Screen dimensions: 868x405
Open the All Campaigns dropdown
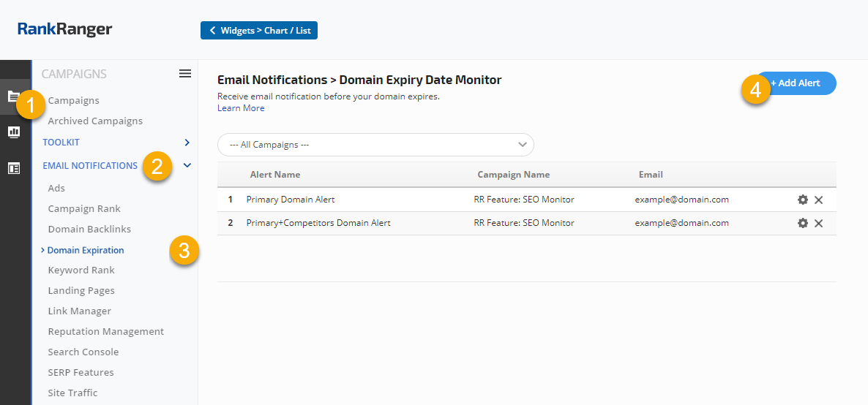[x=375, y=145]
